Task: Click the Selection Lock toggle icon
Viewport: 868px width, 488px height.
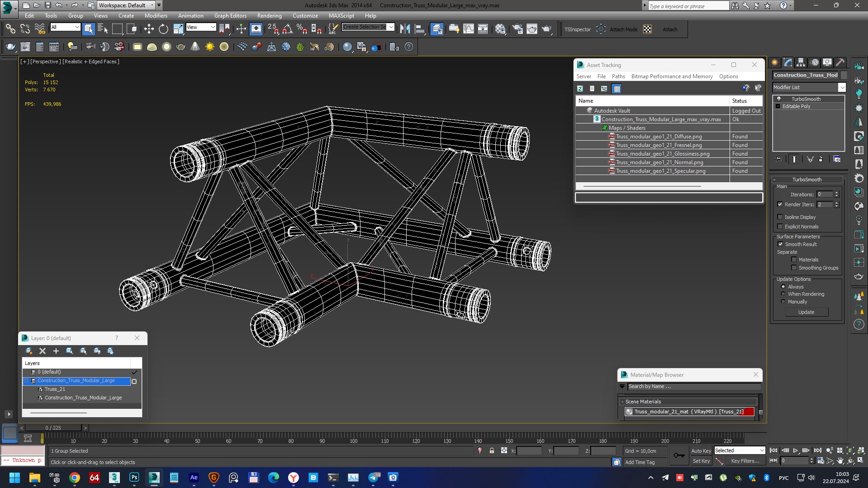Action: tap(492, 451)
